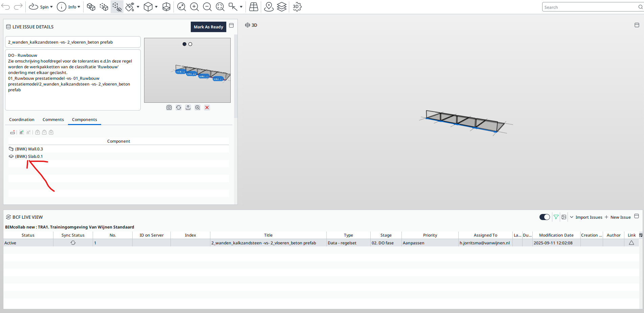
Task: Click the Search magnifier icon
Action: [640, 7]
